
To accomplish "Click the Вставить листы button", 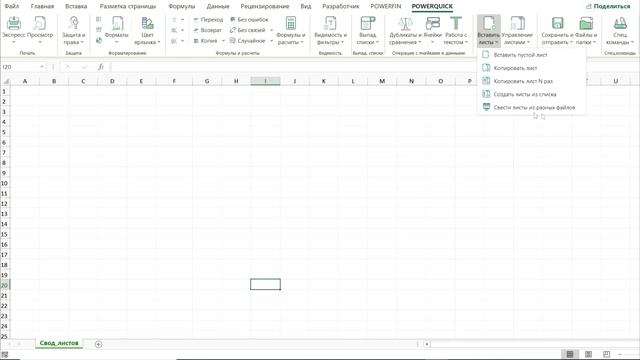I will click(489, 31).
